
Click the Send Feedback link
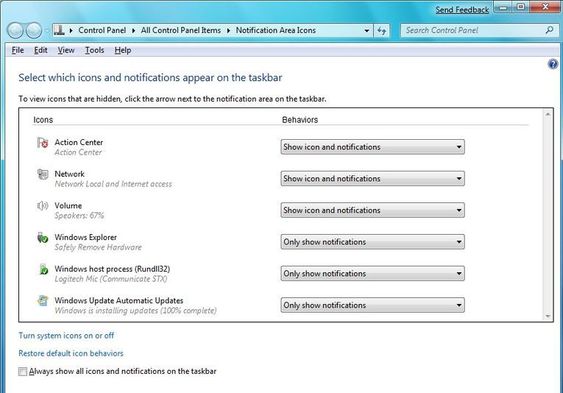(462, 10)
